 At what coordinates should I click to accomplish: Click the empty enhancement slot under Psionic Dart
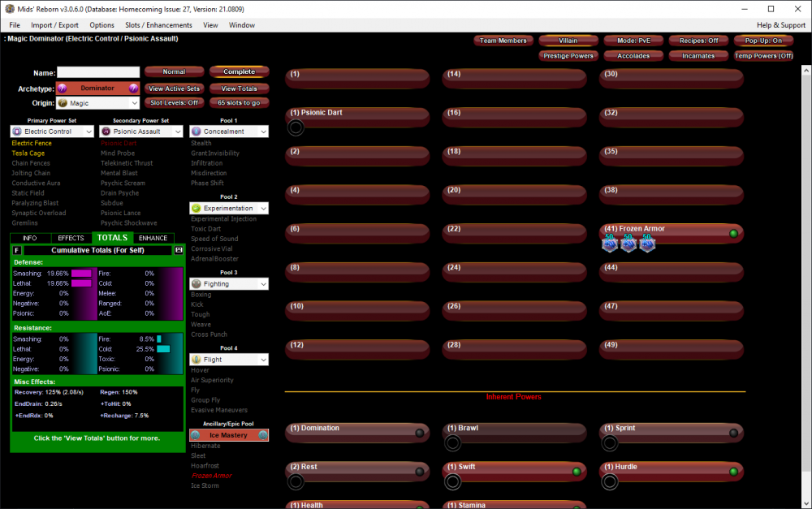pos(296,127)
